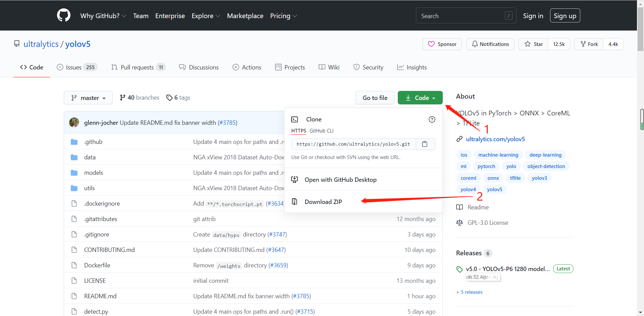Click the utils folder icon
Screen dimensions: 644x316
point(74,188)
